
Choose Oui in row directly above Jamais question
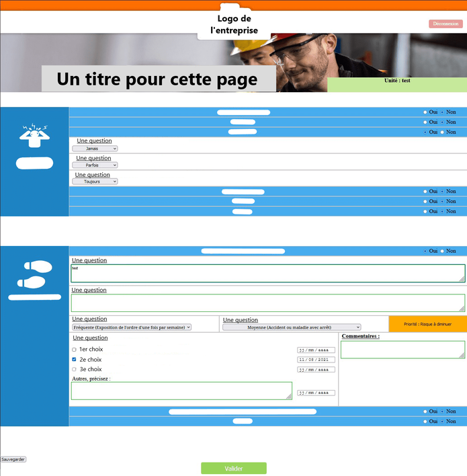point(425,132)
